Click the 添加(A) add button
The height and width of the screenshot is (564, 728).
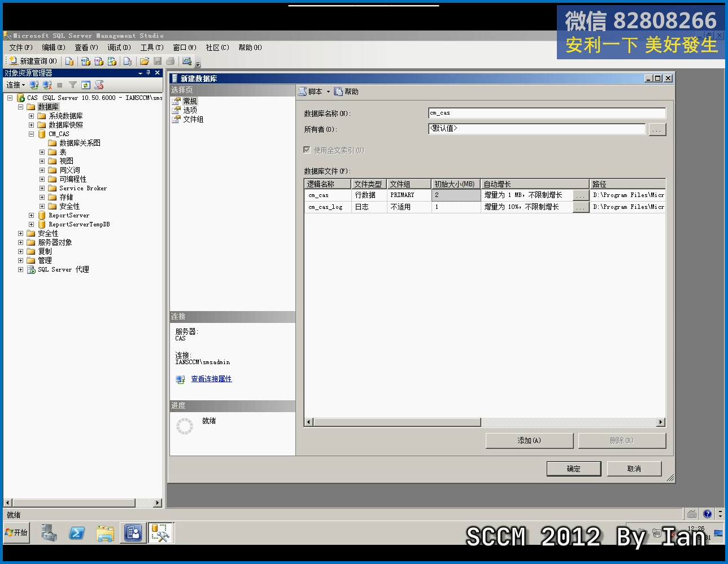(529, 440)
